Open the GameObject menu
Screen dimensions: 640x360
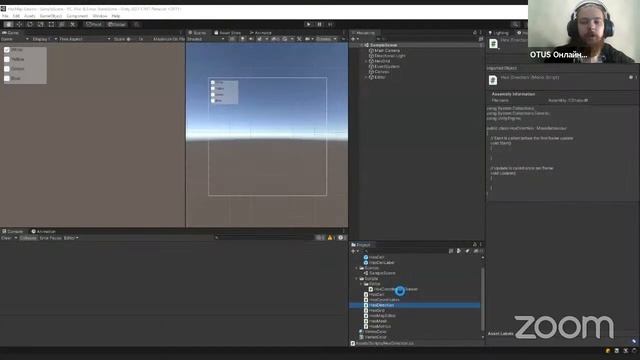pos(51,16)
